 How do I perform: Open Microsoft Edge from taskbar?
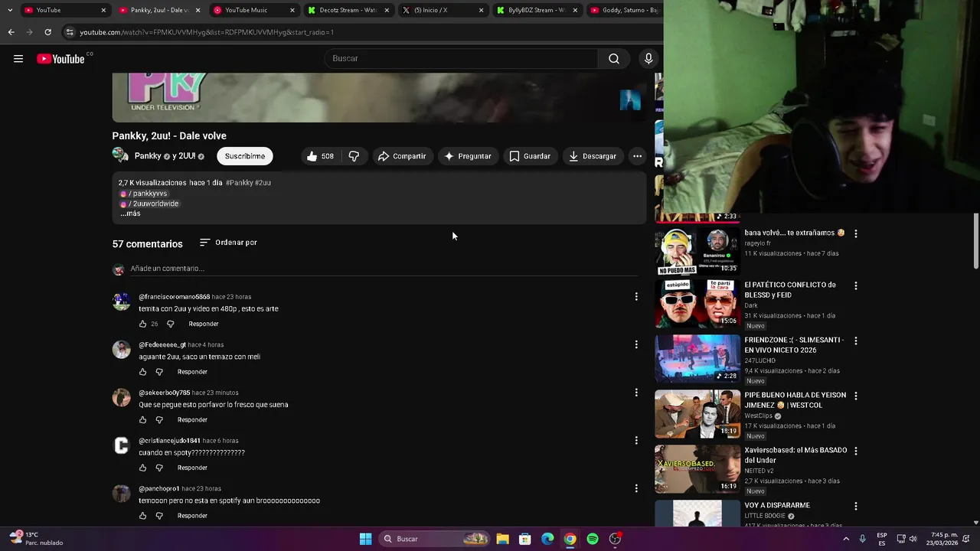[547, 539]
